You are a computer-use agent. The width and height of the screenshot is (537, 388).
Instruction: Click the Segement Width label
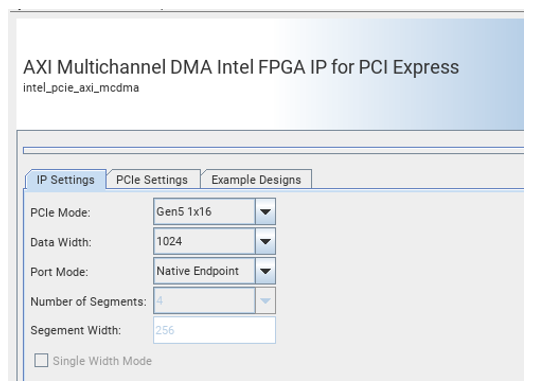(76, 330)
